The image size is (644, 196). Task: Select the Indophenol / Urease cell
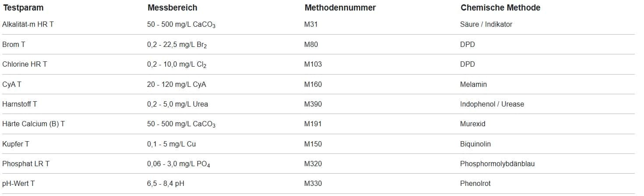[x=492, y=104]
